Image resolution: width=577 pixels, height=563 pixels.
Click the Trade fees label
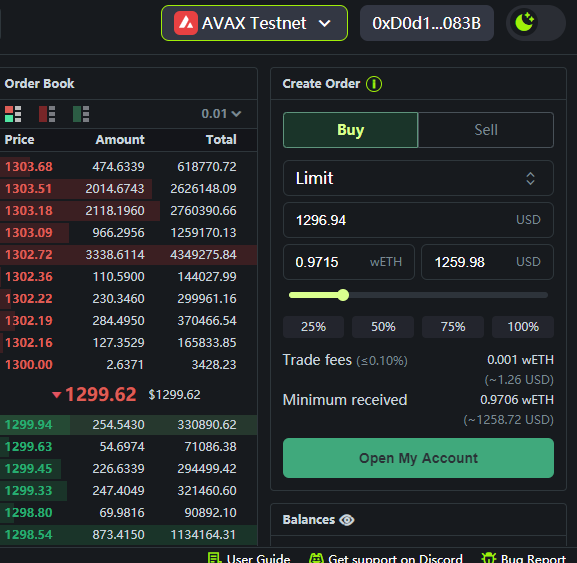coord(317,360)
